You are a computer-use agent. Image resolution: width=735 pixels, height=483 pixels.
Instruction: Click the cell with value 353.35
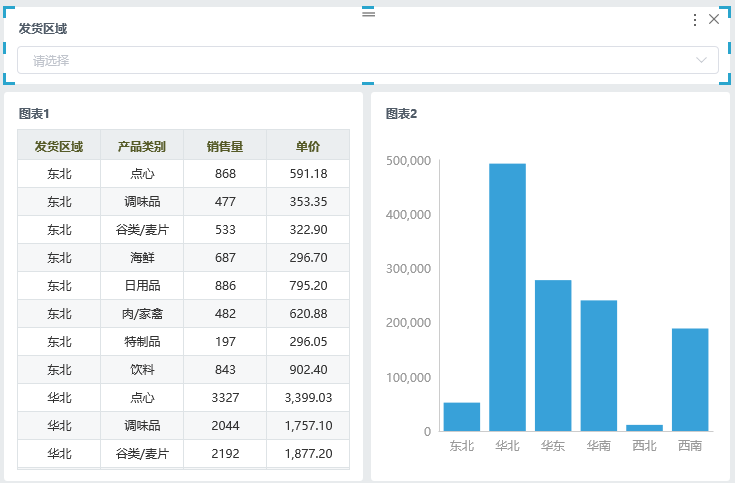[x=308, y=202]
